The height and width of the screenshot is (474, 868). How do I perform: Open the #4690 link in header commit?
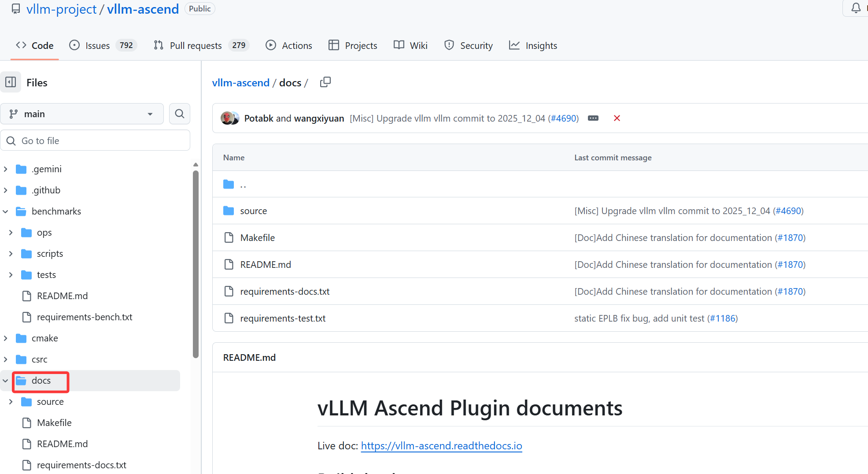point(564,118)
